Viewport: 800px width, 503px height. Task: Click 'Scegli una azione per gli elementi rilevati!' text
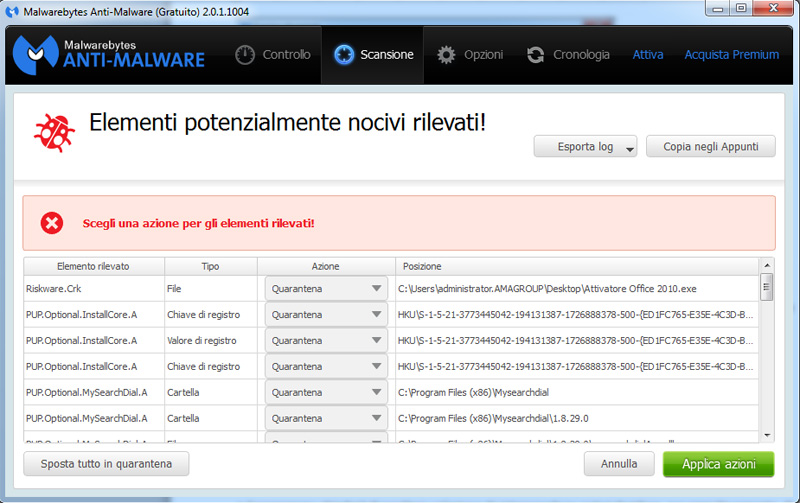pos(198,223)
